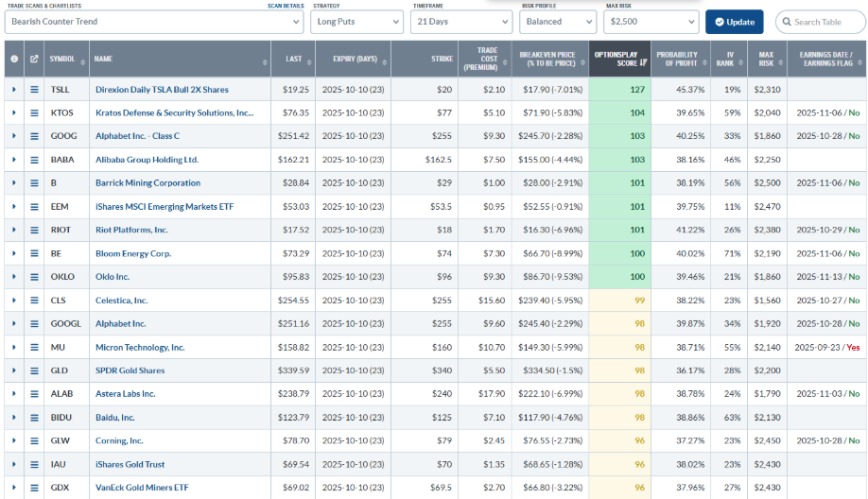868x499 pixels.
Task: Sort table by Symbol column header
Action: pyautogui.click(x=62, y=60)
